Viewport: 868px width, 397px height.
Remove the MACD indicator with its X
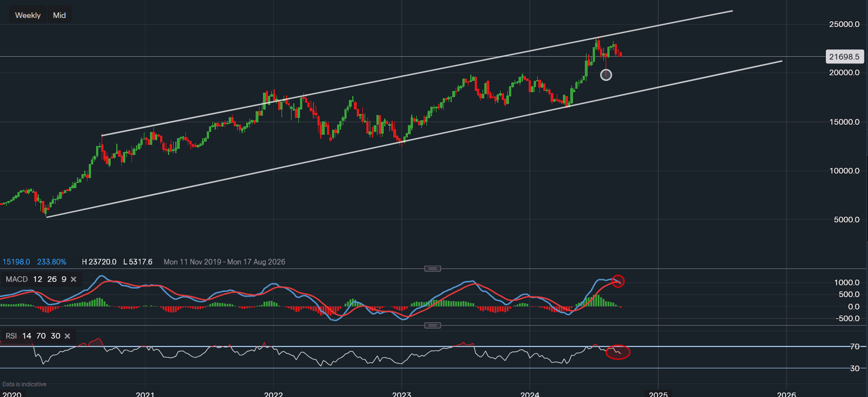click(x=73, y=279)
